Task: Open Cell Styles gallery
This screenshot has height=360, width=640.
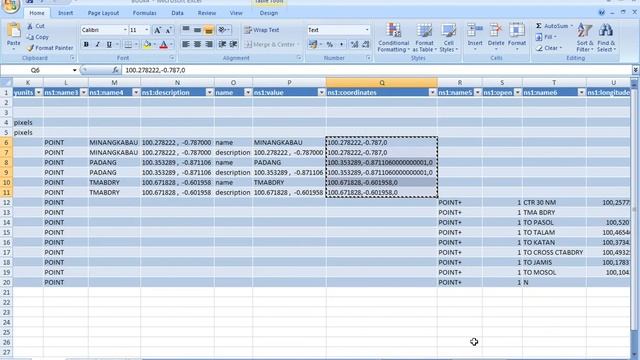Action: pyautogui.click(x=449, y=38)
